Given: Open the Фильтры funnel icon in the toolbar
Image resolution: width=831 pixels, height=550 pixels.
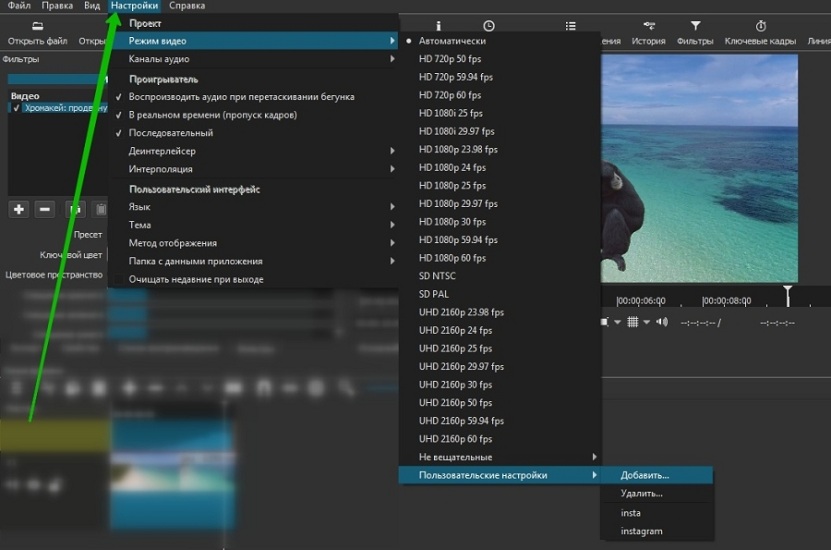Looking at the screenshot, I should 695,26.
